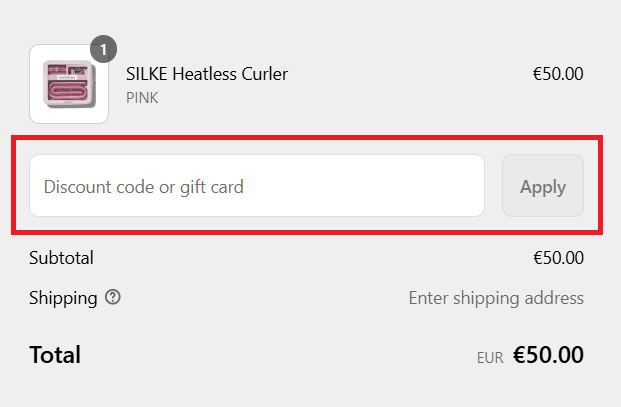Click the Enter shipping address text
This screenshot has width=621, height=407.
496,298
